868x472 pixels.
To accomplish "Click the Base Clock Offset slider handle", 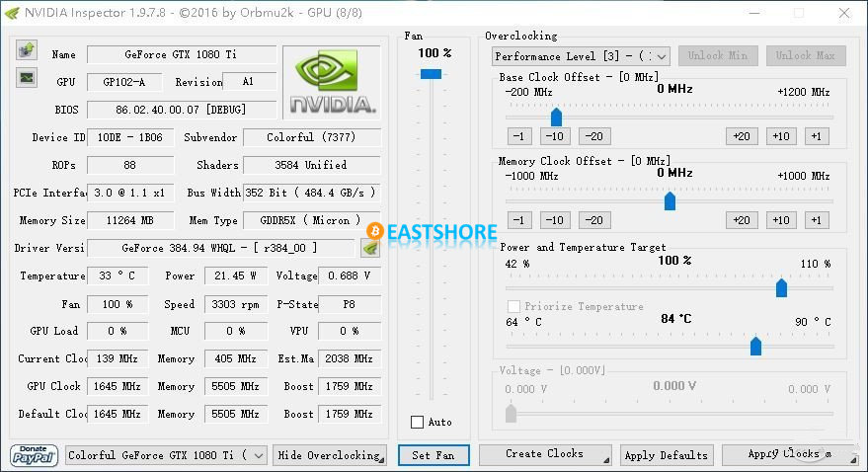I will click(556, 117).
